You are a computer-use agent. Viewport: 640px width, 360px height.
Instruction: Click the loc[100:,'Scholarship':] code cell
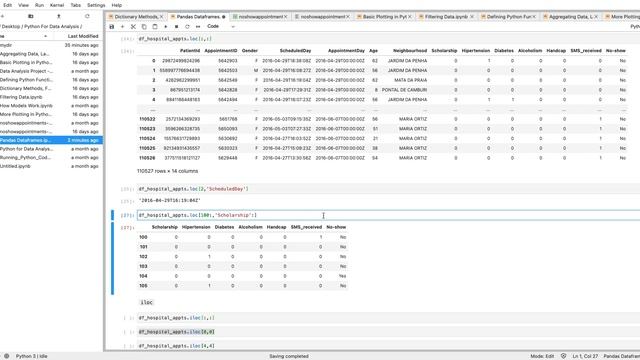(x=388, y=215)
